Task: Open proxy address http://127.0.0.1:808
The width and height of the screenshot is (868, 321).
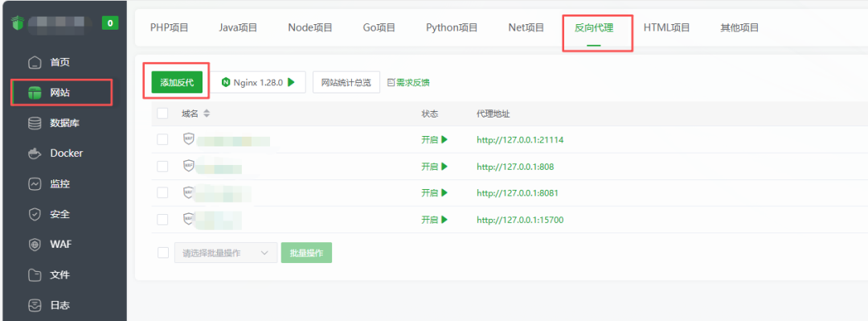Action: point(515,167)
